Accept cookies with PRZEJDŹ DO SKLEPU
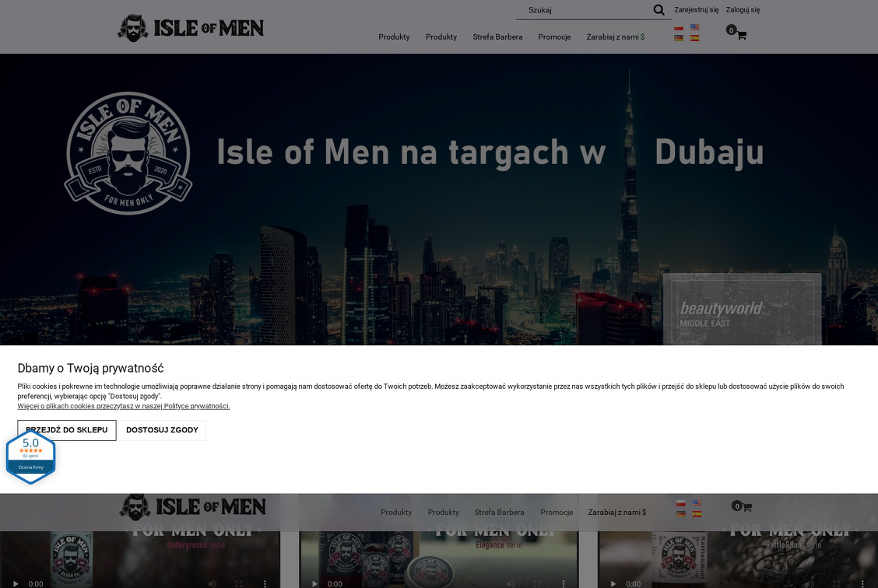878x588 pixels. 67,430
